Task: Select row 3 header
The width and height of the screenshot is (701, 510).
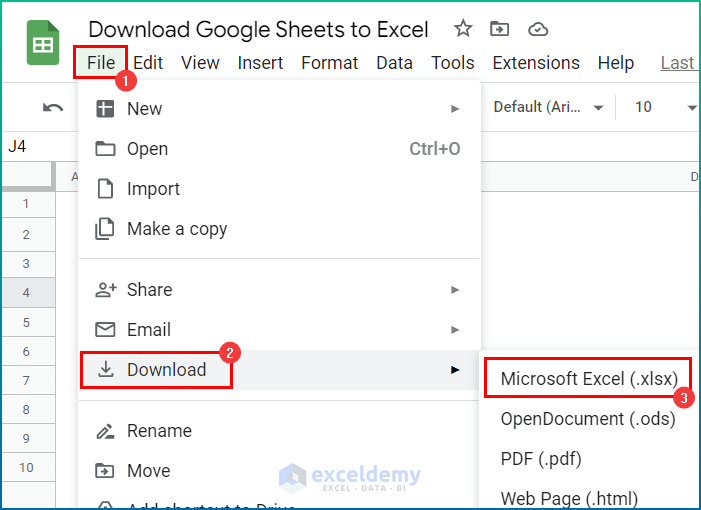Action: click(x=28, y=264)
